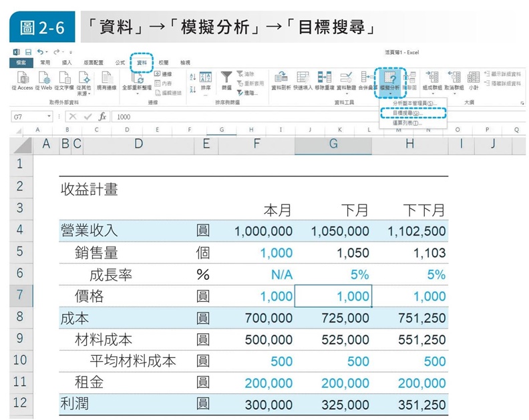Viewport: 529px width, 420px height.
Task: Open the Customize Quick Access Toolbar dropdown
Action: tap(71, 52)
